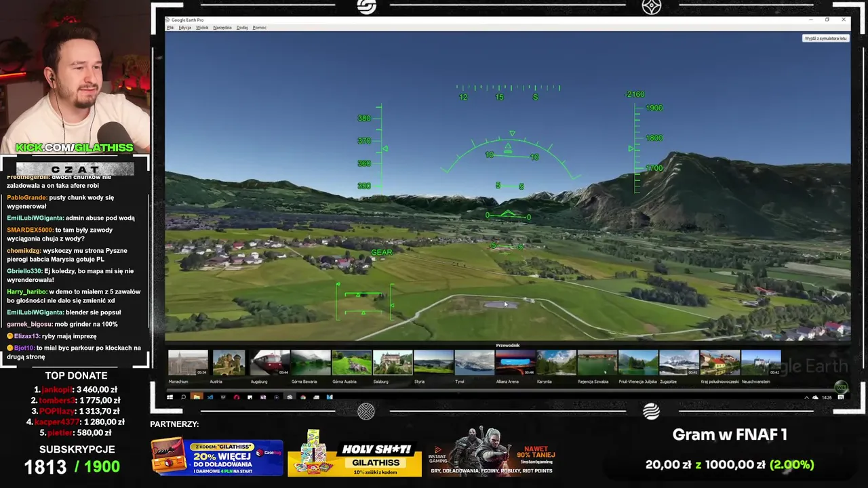
Task: Open the Windows Start menu
Action: tap(170, 397)
